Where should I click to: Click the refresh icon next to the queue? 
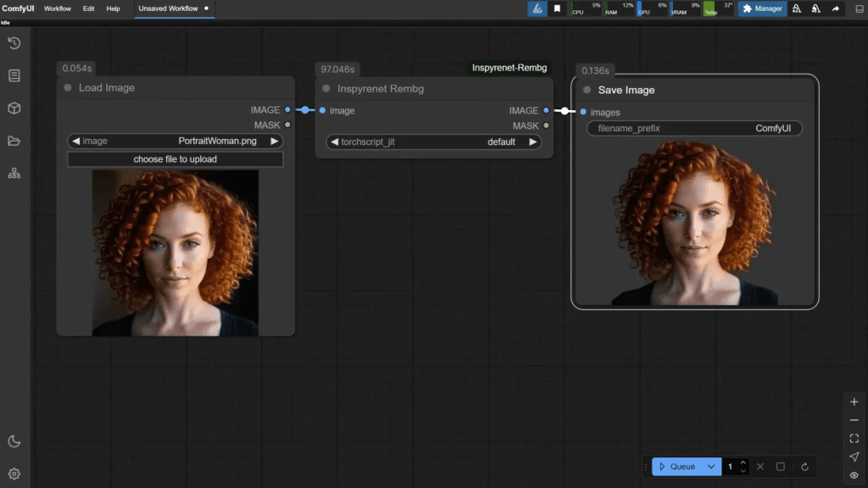(x=804, y=467)
